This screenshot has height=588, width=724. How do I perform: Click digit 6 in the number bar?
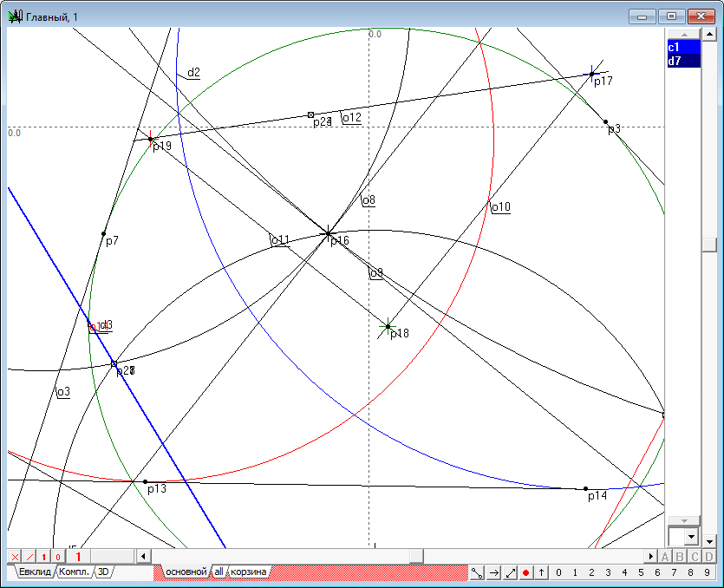point(657,572)
